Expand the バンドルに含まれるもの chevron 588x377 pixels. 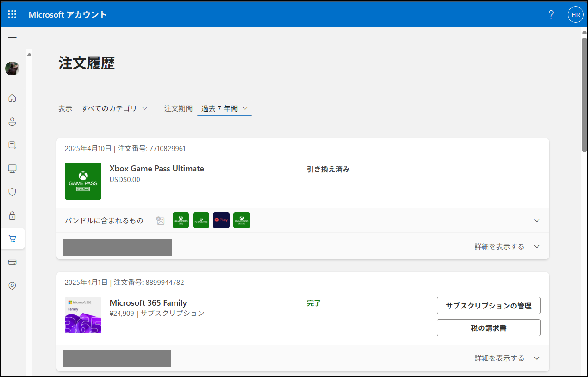click(x=537, y=220)
